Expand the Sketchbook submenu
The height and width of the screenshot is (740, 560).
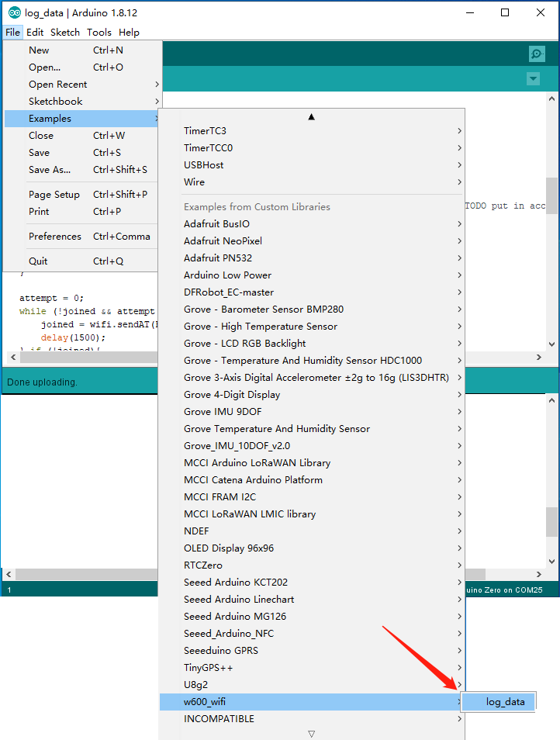(81, 101)
